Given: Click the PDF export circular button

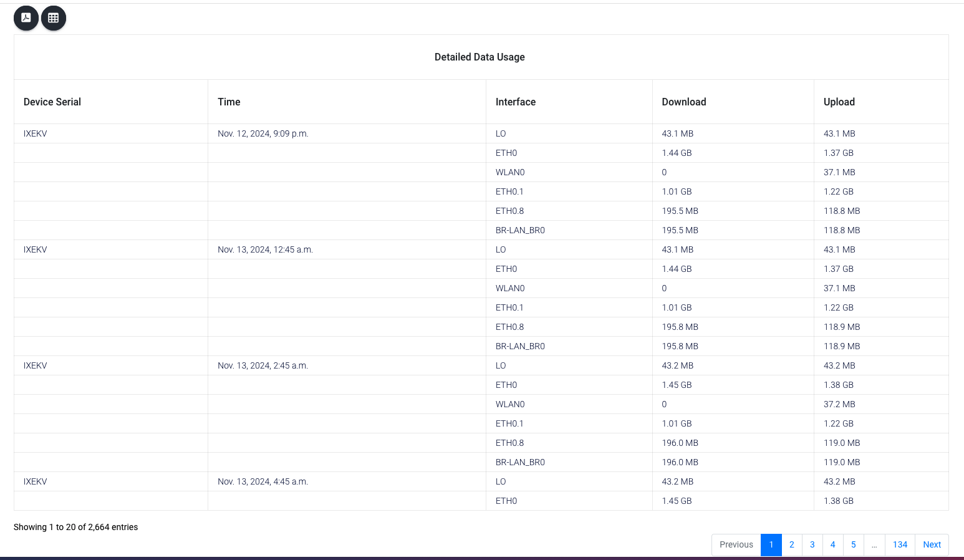Looking at the screenshot, I should click(x=26, y=18).
